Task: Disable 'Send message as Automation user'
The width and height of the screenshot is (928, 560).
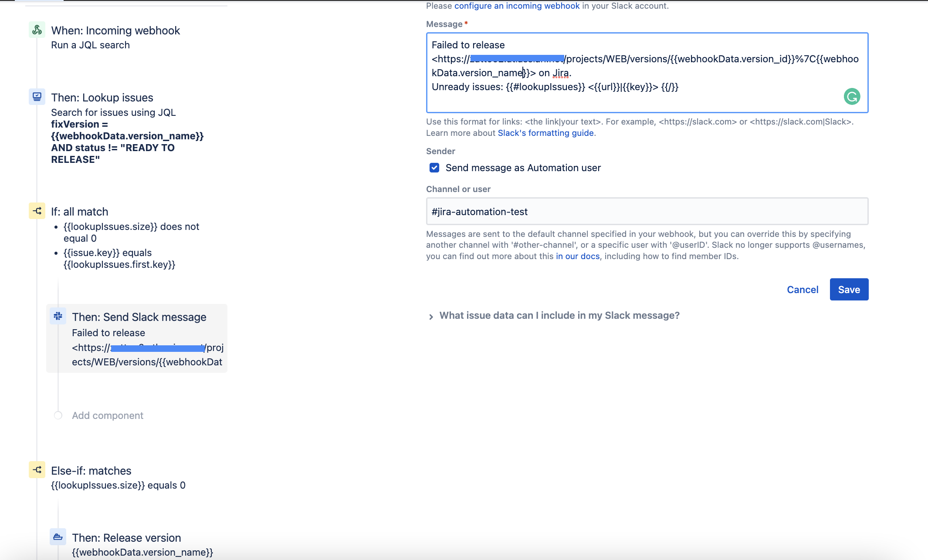Action: click(434, 167)
